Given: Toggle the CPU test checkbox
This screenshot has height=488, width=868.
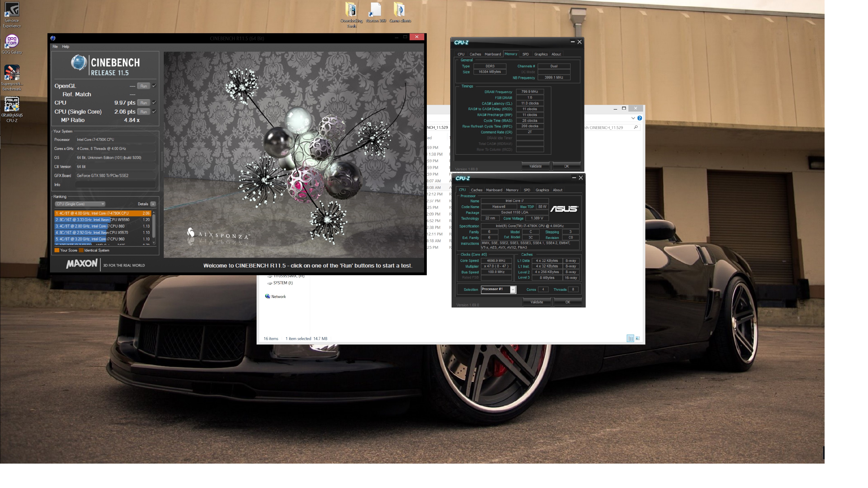Looking at the screenshot, I should tap(154, 102).
